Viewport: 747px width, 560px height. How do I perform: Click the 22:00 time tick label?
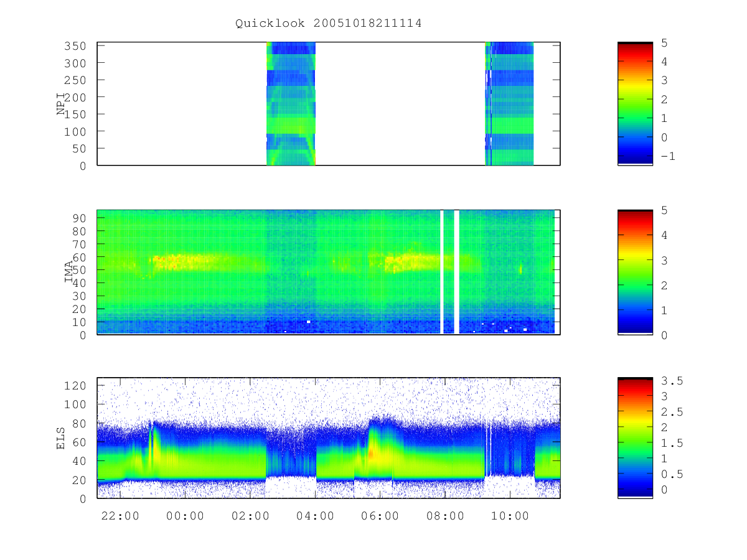click(x=120, y=516)
